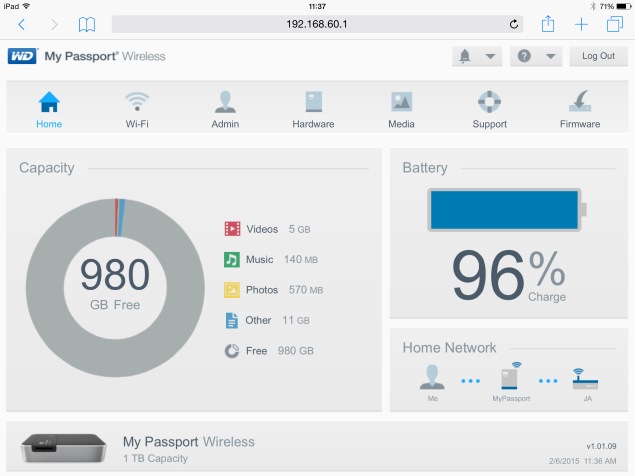Open the Admin tab

225,110
